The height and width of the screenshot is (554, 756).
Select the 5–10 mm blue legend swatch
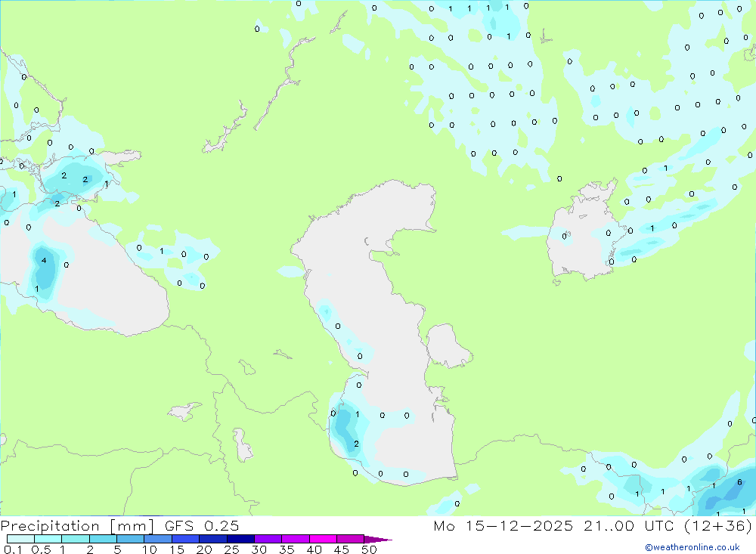coord(131,539)
